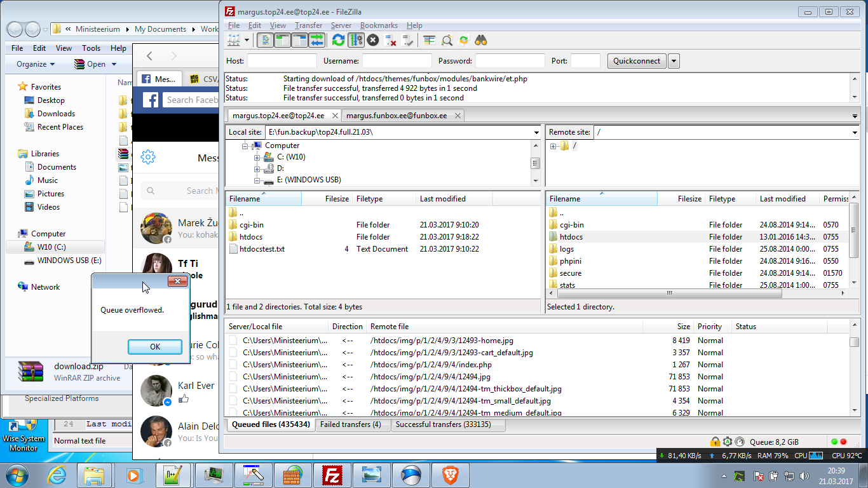
Task: Click the Host input field
Action: point(281,61)
